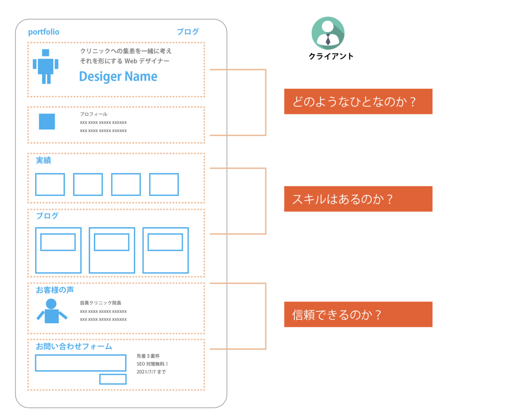Click the "Desiger Name" title

(118, 77)
